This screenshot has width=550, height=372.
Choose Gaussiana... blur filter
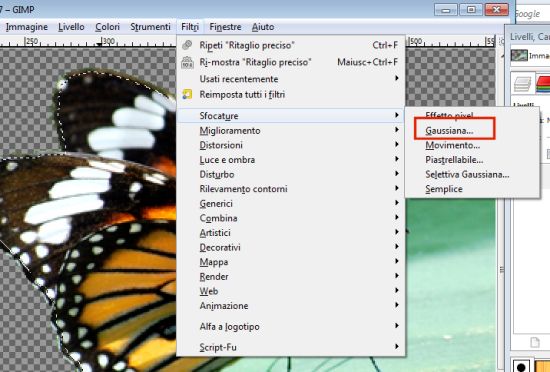[472, 130]
